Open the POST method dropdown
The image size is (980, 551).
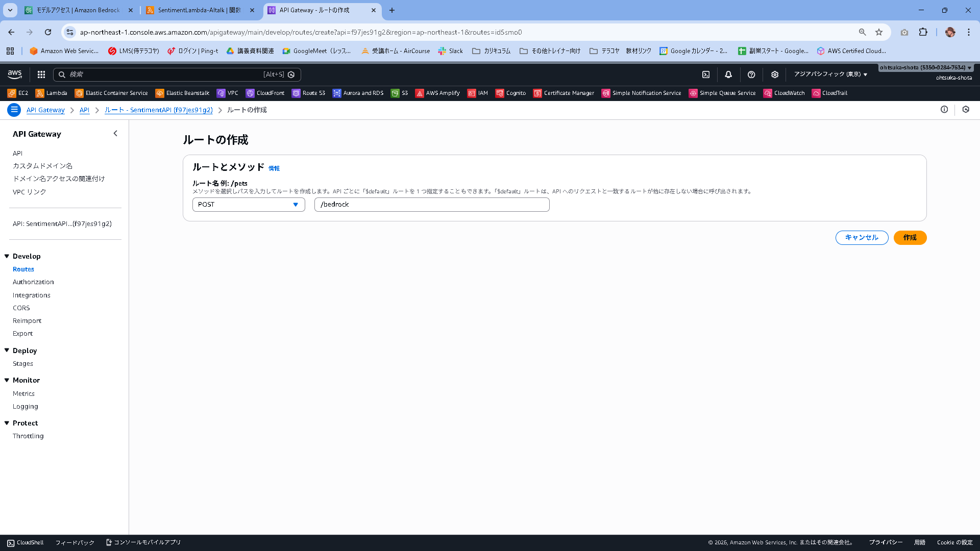click(249, 205)
